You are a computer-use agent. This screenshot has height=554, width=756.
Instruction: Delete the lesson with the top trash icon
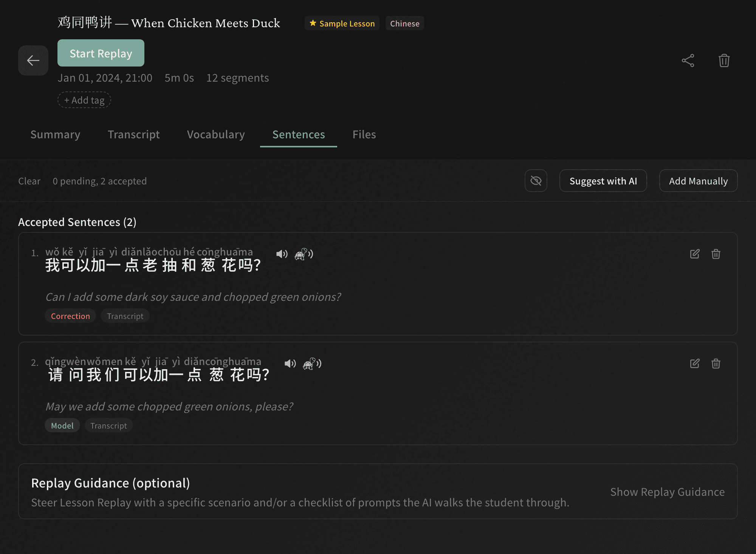(724, 60)
